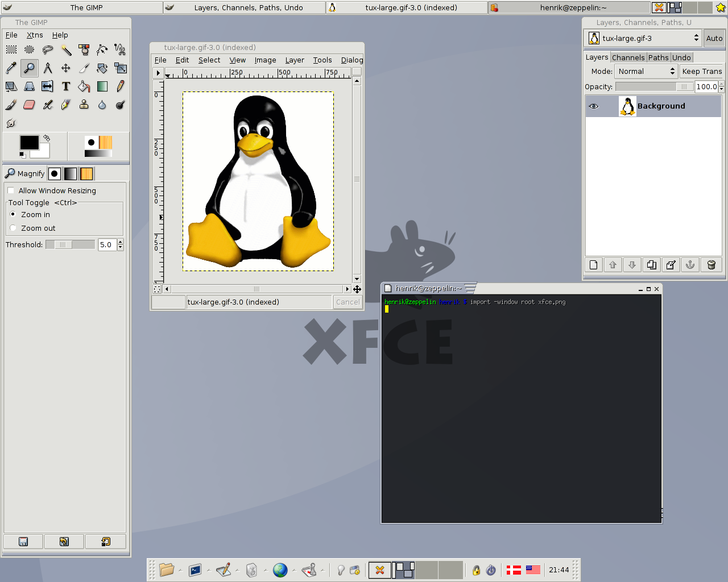This screenshot has height=582, width=728.
Task: Expand the browser launcher menu arrow
Action: (293, 570)
